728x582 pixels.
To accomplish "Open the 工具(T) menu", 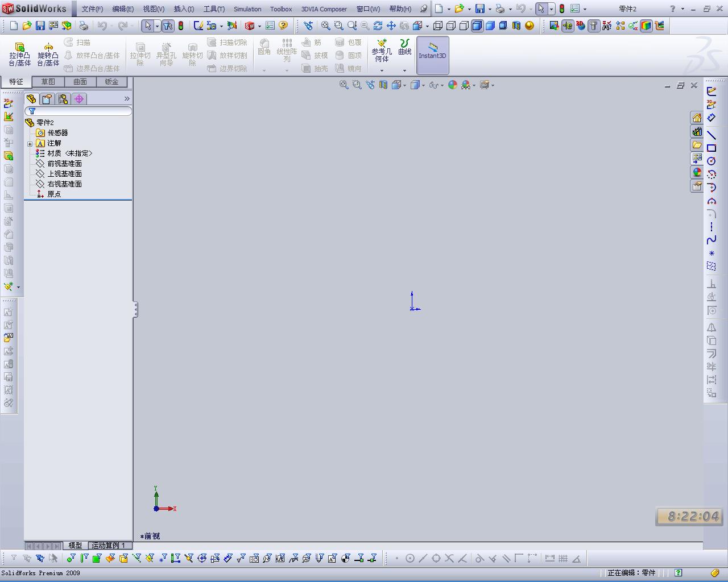I will 214,9.
